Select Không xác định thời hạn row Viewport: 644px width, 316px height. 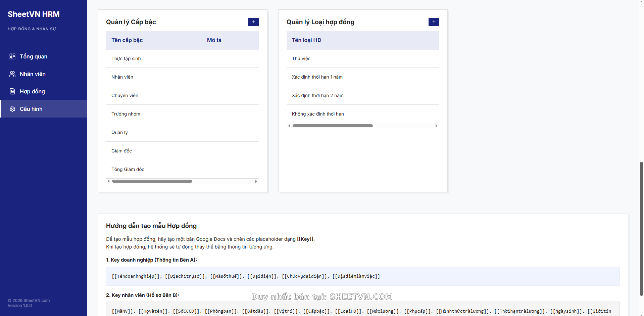pyautogui.click(x=318, y=114)
